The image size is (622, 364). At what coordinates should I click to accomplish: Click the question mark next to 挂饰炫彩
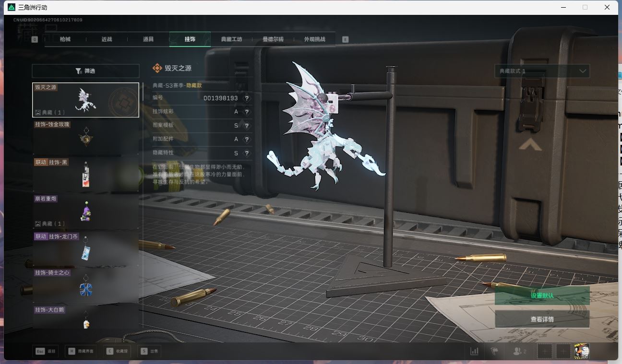pyautogui.click(x=247, y=112)
